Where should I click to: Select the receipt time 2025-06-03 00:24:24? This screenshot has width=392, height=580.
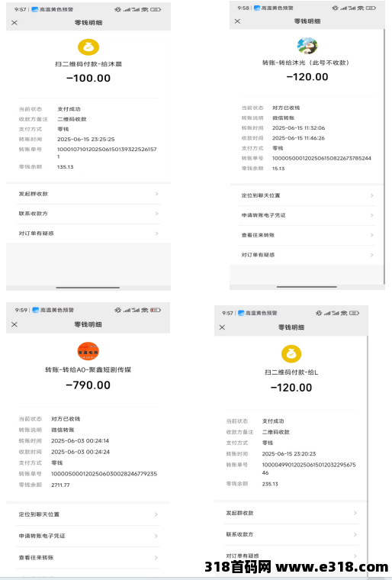[x=80, y=452]
